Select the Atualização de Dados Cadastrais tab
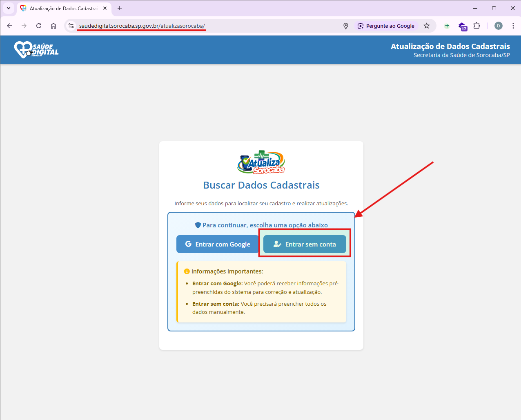 [x=61, y=8]
